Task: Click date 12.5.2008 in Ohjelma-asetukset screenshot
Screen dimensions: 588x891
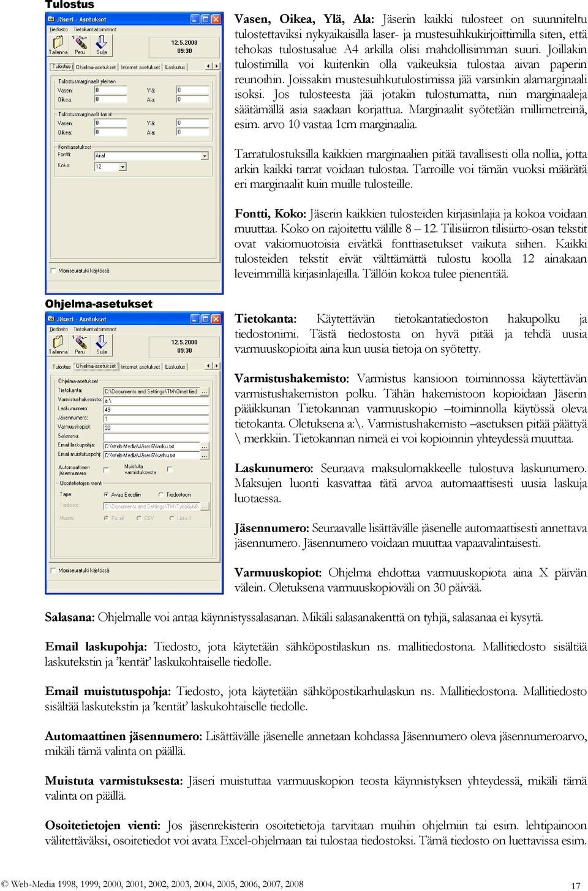Action: (184, 342)
